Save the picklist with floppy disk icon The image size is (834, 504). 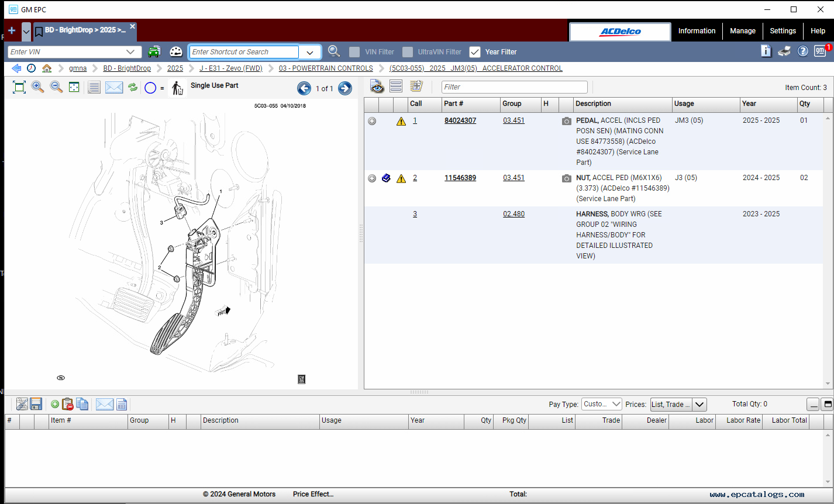pos(36,404)
